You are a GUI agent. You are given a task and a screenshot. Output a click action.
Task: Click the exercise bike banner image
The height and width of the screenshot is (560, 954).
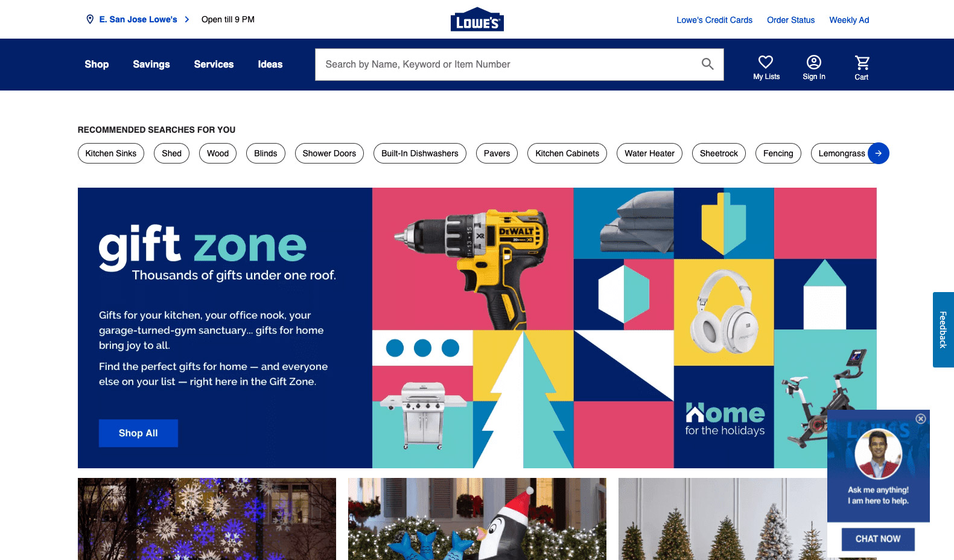coord(825,398)
